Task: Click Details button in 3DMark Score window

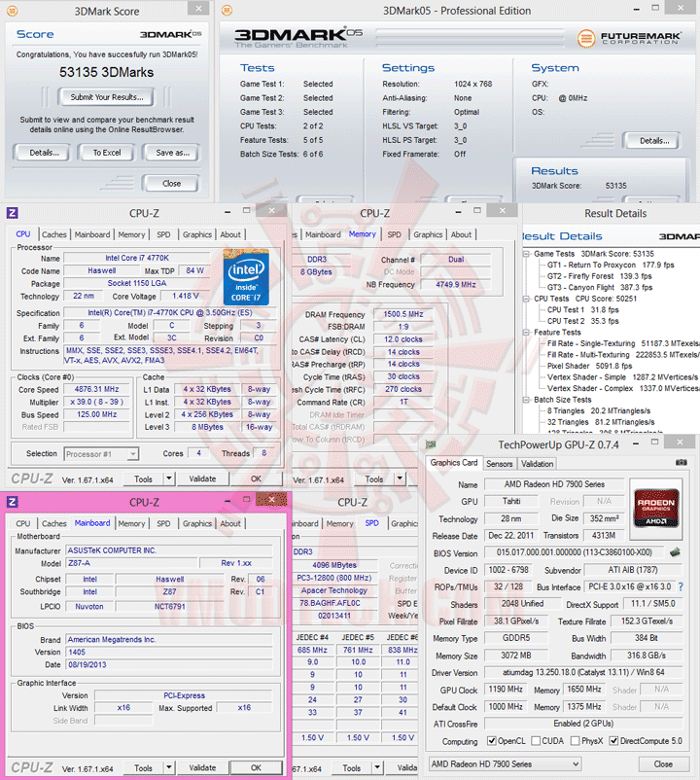Action: point(44,153)
